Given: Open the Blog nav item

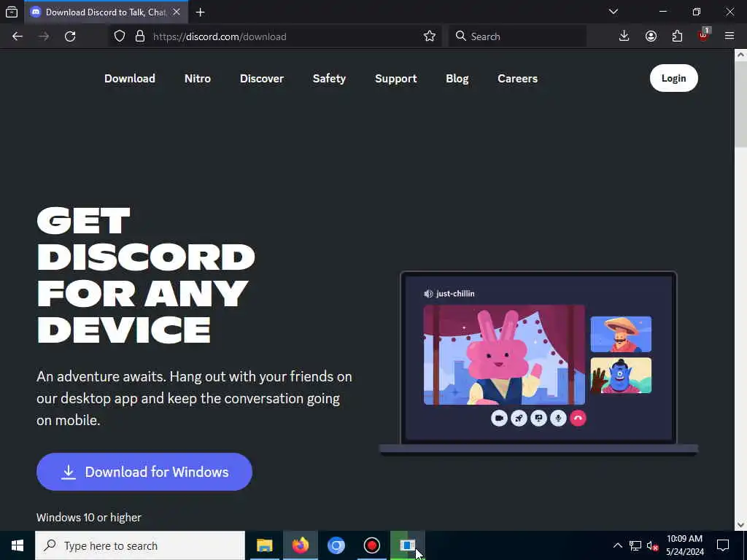Looking at the screenshot, I should [x=457, y=79].
